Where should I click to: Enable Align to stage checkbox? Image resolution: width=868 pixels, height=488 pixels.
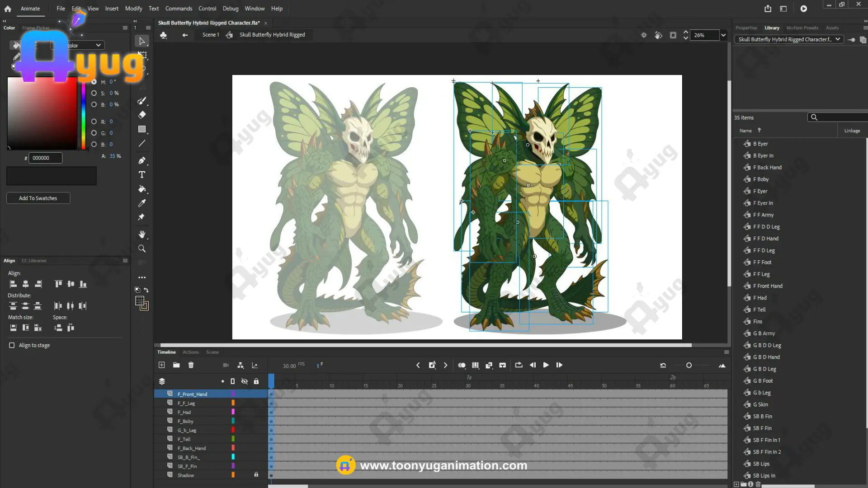pos(12,345)
